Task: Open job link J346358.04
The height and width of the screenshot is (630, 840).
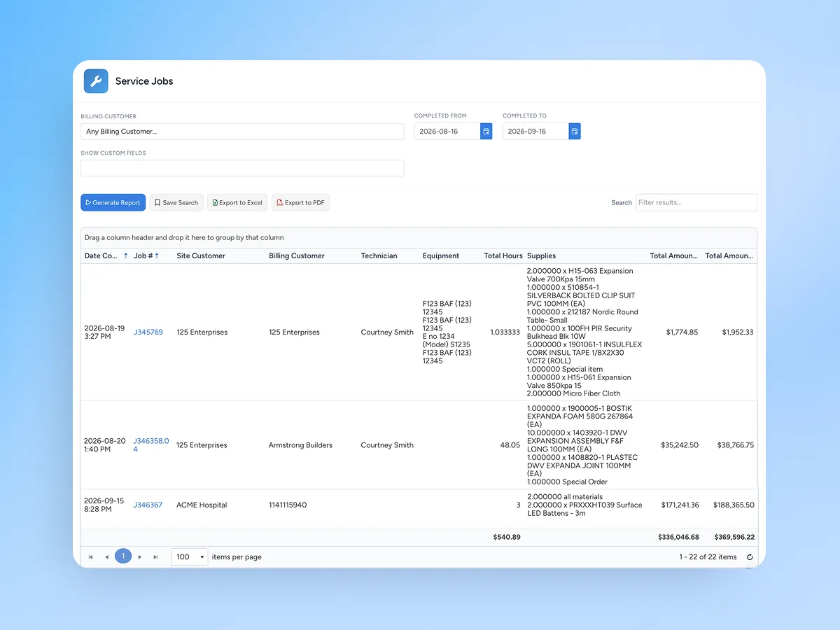Action: pyautogui.click(x=151, y=445)
